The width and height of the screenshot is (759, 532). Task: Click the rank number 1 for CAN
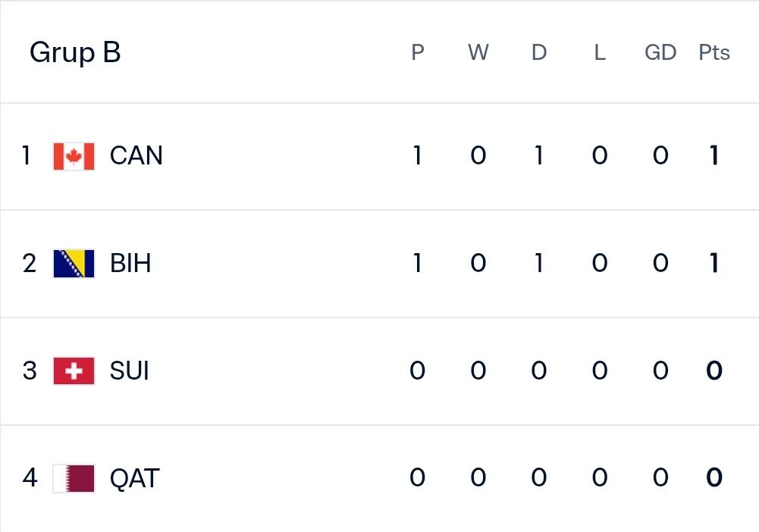tap(26, 155)
